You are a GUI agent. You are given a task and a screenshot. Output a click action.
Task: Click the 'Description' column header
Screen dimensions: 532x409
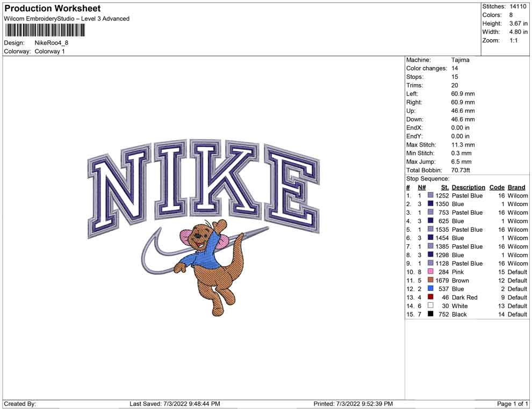[469, 187]
